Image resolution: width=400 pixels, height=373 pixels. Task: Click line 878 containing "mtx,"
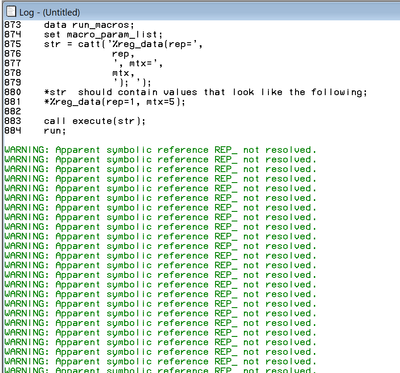[69, 73]
